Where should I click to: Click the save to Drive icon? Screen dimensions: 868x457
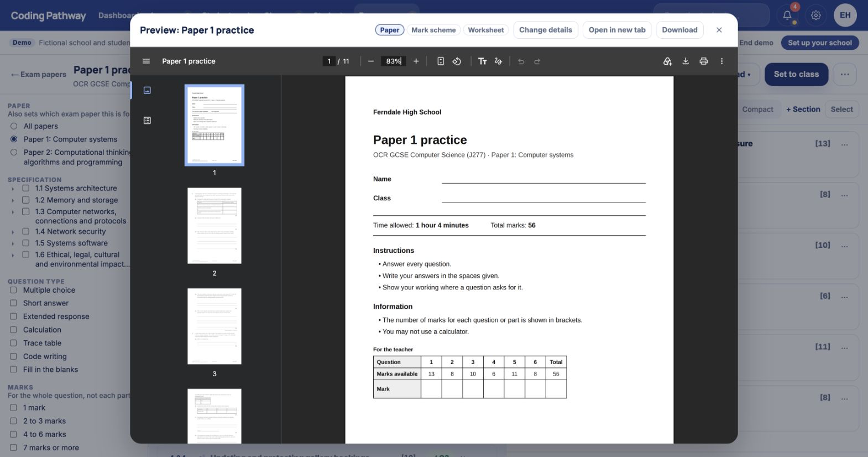point(667,61)
